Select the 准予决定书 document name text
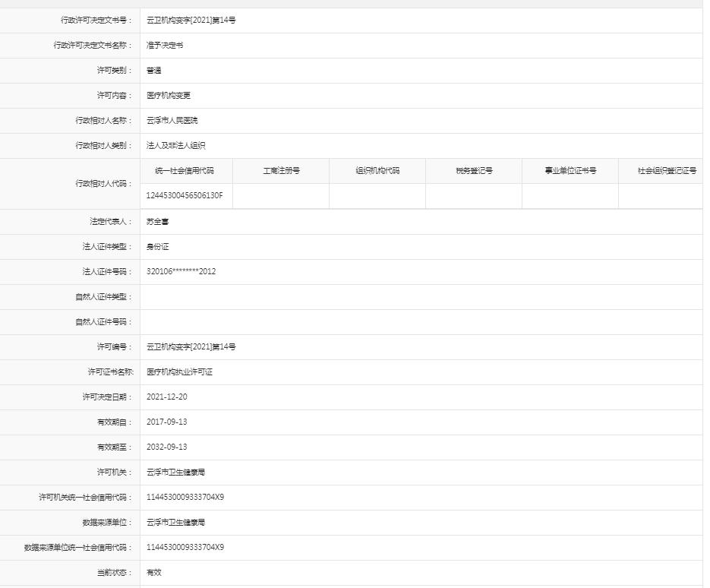This screenshot has height=588, width=710. (x=165, y=46)
